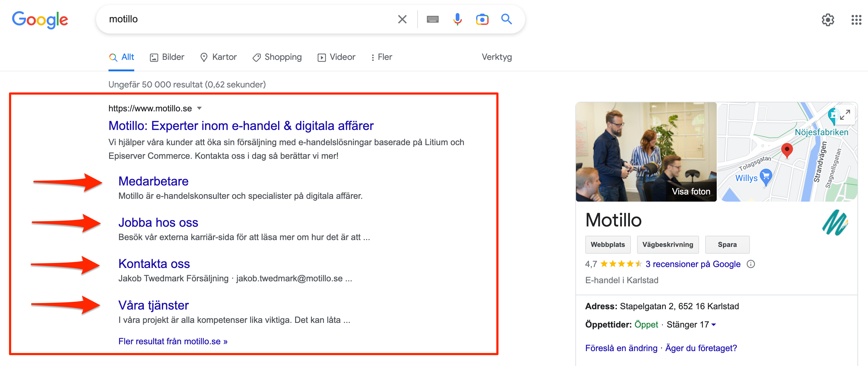The width and height of the screenshot is (868, 366).
Task: Click Föreslå en ändring link
Action: pos(621,348)
